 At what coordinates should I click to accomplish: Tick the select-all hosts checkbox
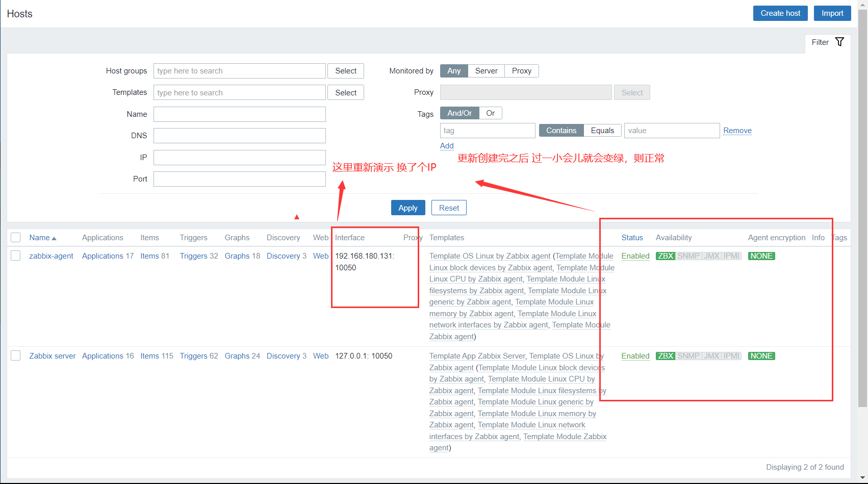tap(16, 238)
